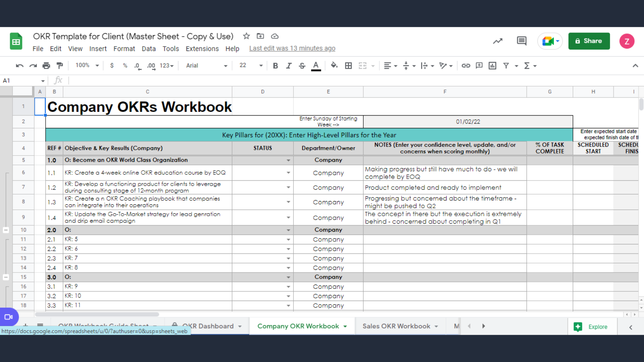
Task: Create a filter
Action: (506, 66)
